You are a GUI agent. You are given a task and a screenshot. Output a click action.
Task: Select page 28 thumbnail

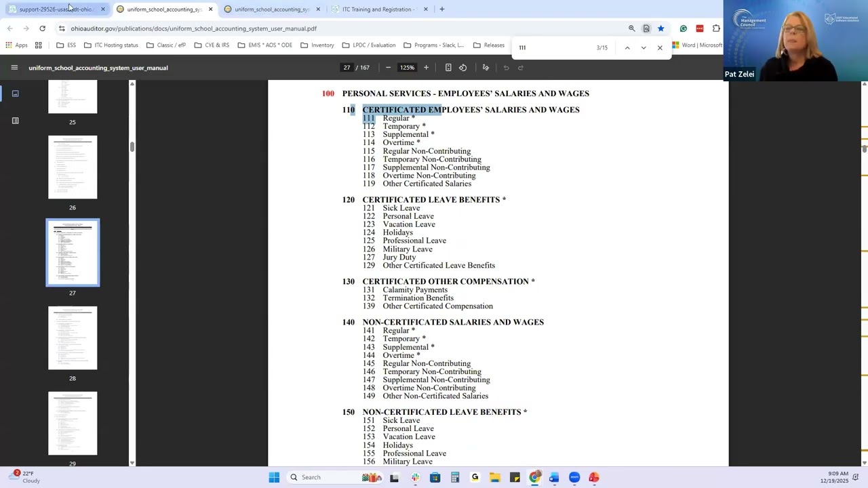tap(73, 338)
